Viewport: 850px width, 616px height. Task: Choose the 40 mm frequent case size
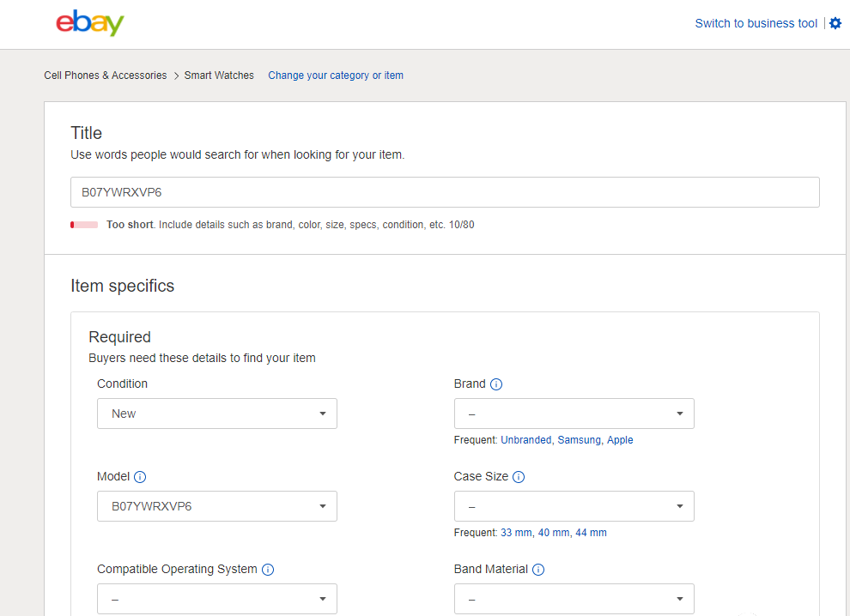(x=554, y=533)
